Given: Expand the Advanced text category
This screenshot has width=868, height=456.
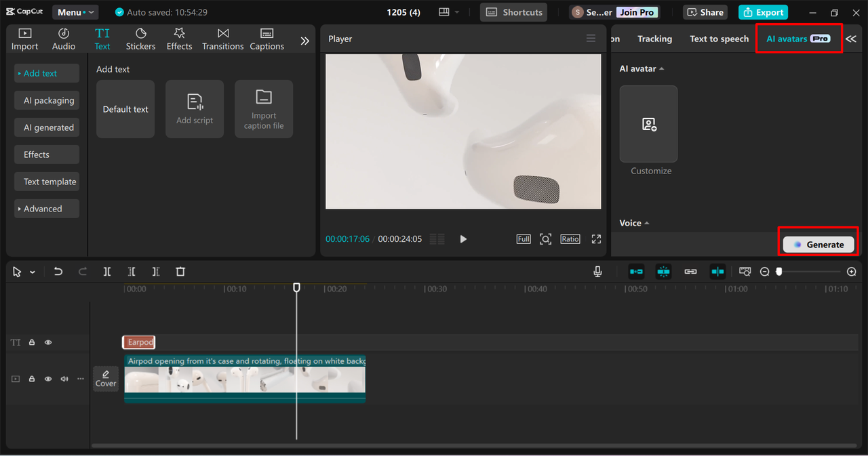Looking at the screenshot, I should [47, 209].
